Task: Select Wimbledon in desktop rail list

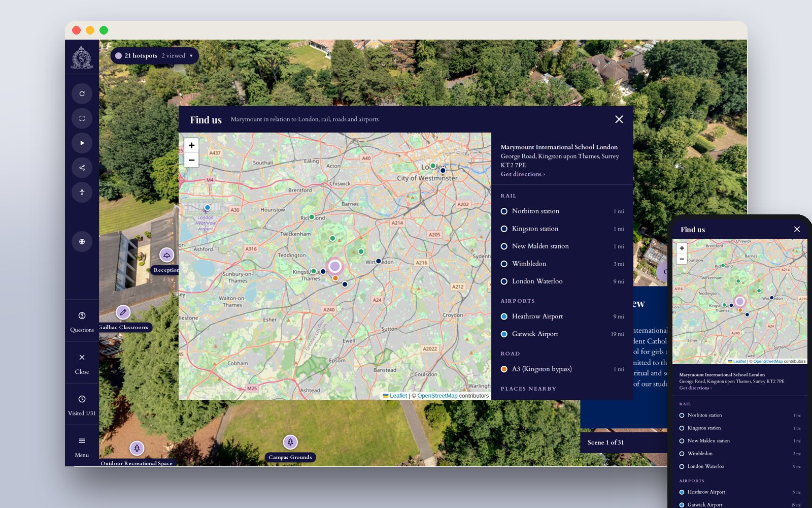Action: pyautogui.click(x=562, y=264)
